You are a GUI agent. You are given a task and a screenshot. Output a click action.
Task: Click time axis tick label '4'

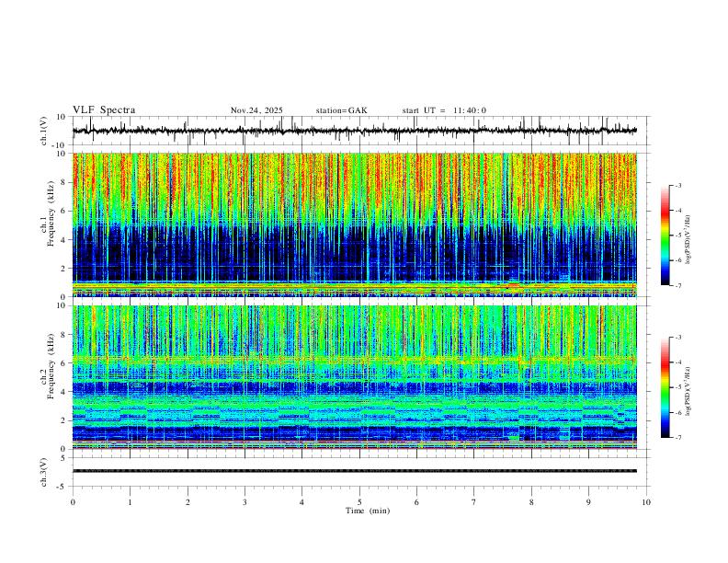pyautogui.click(x=301, y=502)
